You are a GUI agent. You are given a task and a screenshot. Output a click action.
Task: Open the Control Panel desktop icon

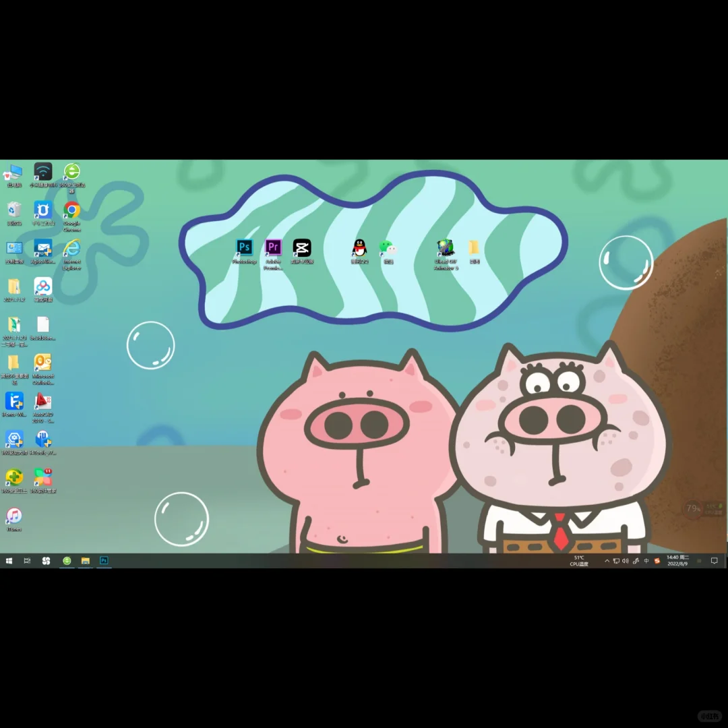click(14, 252)
